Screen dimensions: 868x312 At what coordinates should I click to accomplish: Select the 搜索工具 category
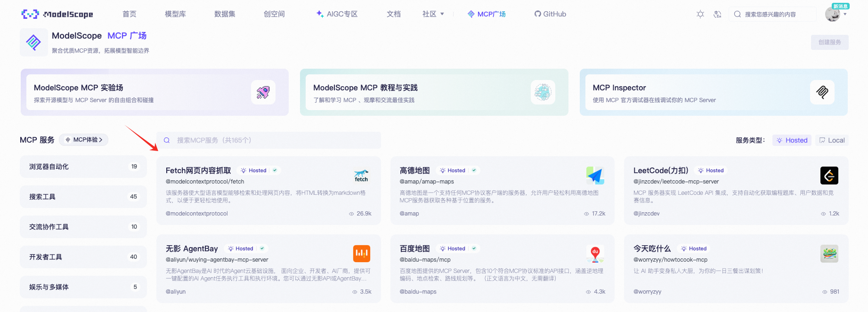coord(83,197)
